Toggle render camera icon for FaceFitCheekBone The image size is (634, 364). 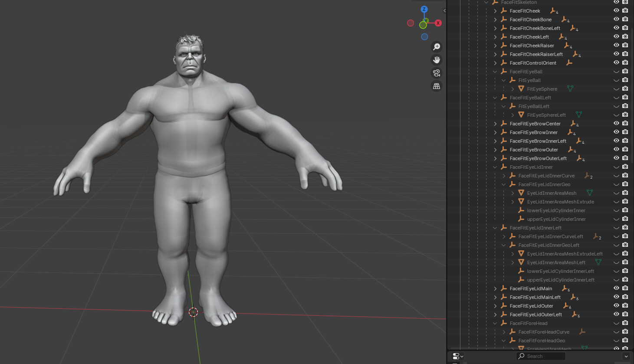pos(625,20)
